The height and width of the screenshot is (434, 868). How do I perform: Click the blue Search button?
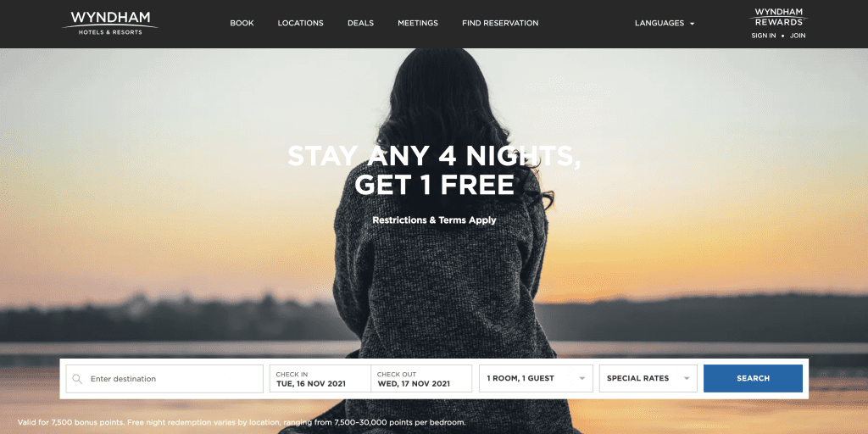click(753, 379)
